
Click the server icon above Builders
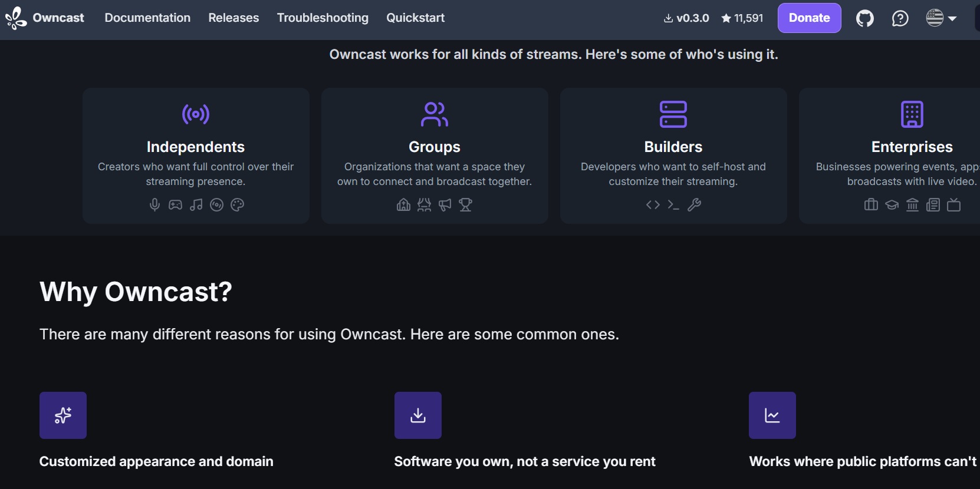tap(673, 114)
